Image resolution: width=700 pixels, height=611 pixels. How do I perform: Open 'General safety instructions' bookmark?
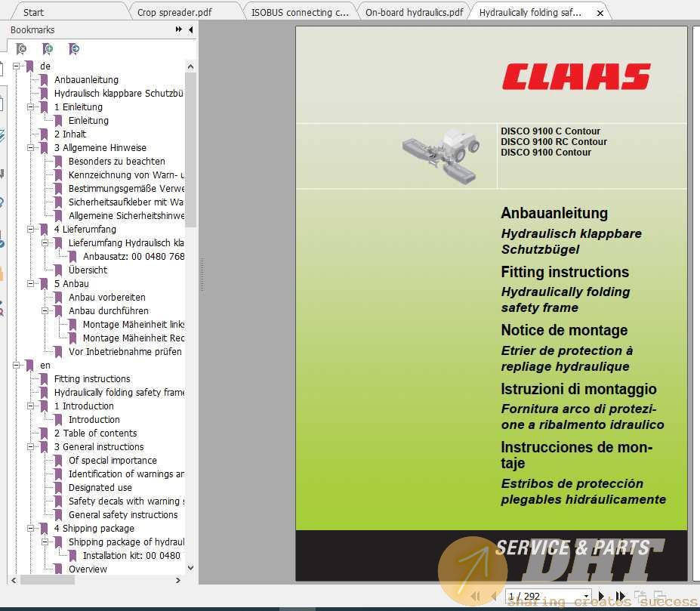point(123,515)
